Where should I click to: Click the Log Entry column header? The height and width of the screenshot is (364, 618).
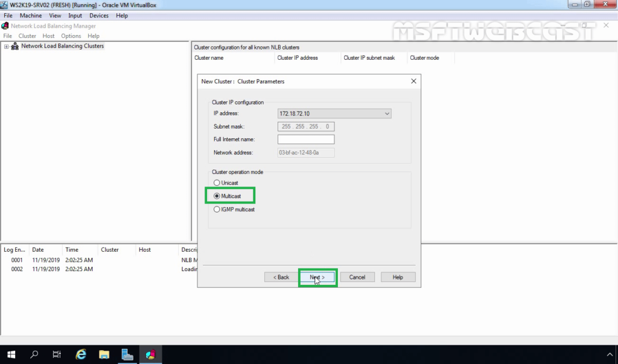pos(15,250)
